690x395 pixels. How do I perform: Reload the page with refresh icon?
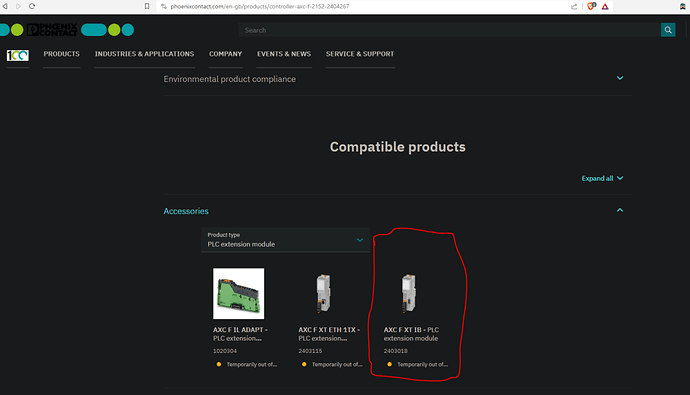point(32,6)
